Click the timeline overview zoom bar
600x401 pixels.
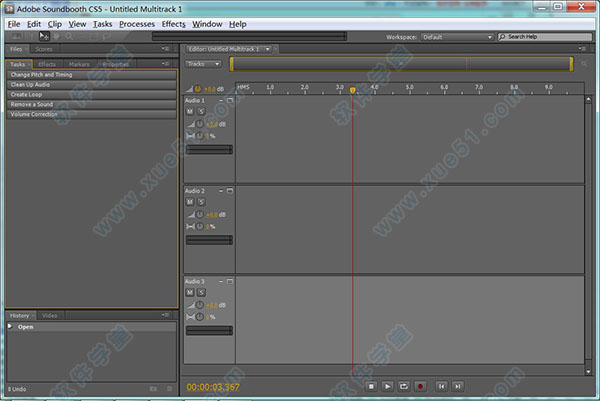[401, 64]
